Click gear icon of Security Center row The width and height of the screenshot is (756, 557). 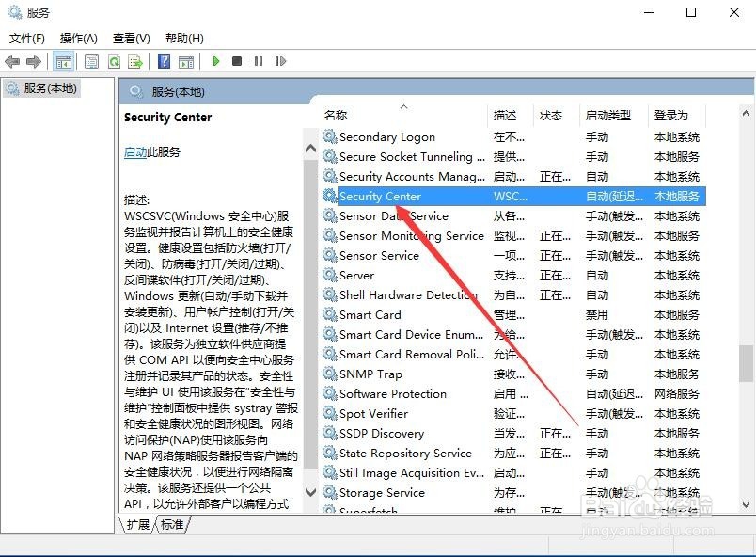329,196
